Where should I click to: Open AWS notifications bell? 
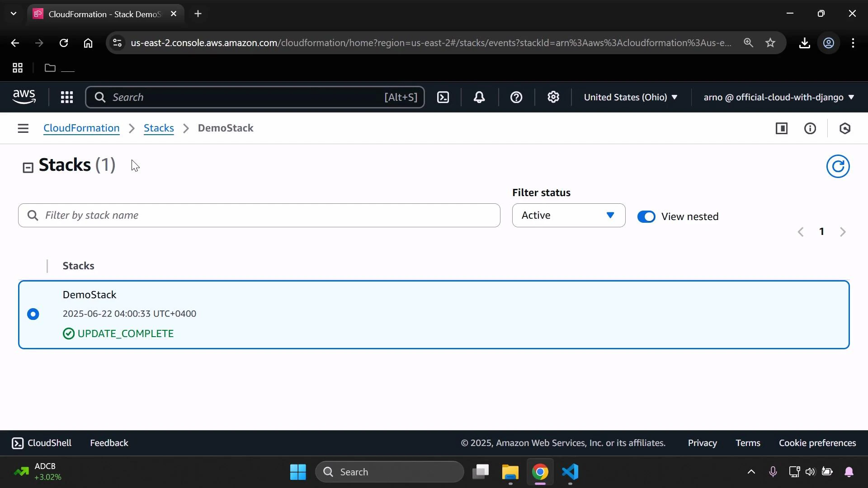479,97
